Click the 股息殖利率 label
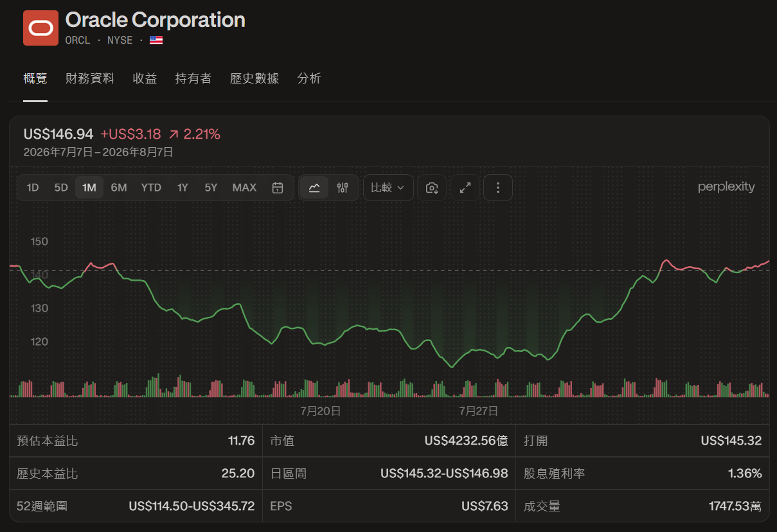This screenshot has width=777, height=532. [x=554, y=474]
